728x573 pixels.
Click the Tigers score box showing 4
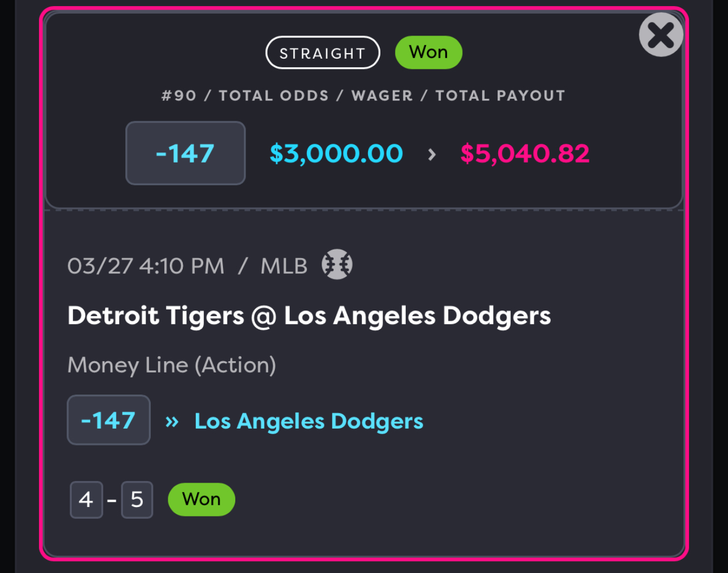86,500
